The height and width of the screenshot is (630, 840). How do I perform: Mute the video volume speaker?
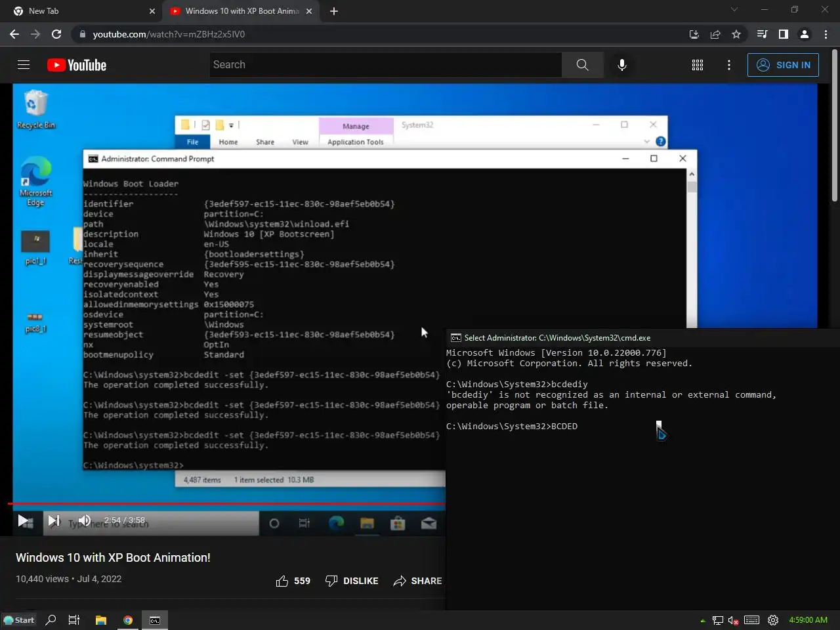point(85,520)
